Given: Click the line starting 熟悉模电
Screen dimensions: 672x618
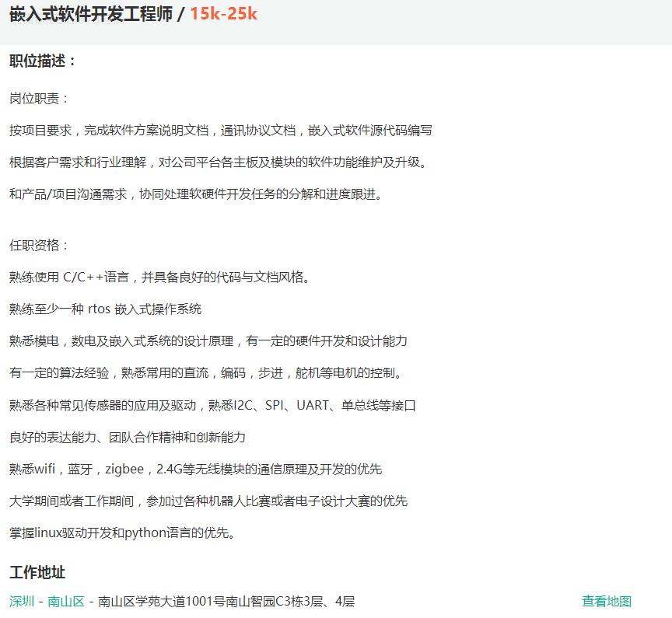Looking at the screenshot, I should pyautogui.click(x=208, y=341).
